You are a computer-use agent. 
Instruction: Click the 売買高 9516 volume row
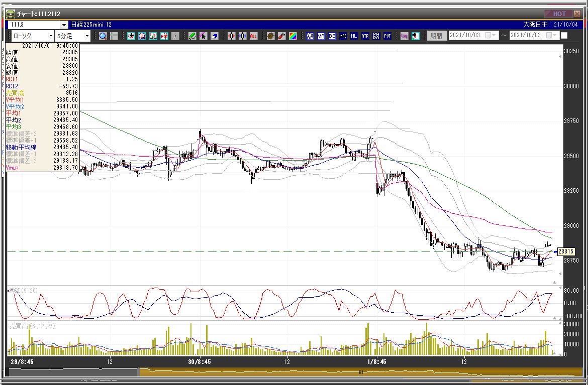[42, 93]
